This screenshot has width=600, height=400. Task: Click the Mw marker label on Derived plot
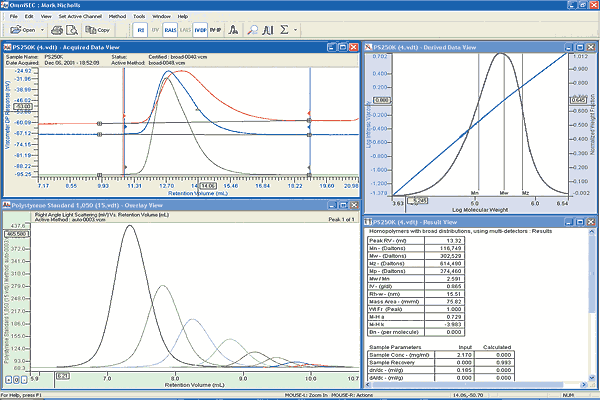pos(503,192)
